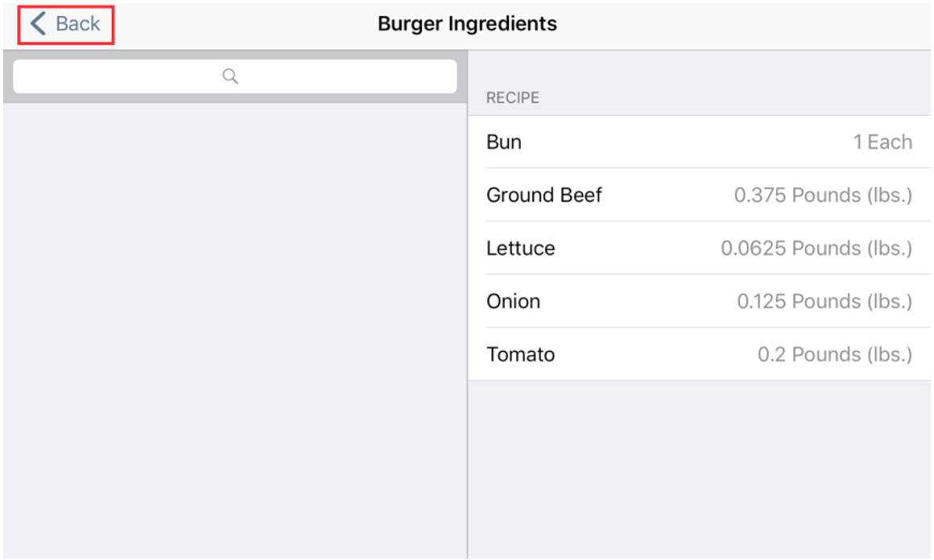The height and width of the screenshot is (560, 934).
Task: Click the blank area below Tomato row
Action: tap(699, 467)
